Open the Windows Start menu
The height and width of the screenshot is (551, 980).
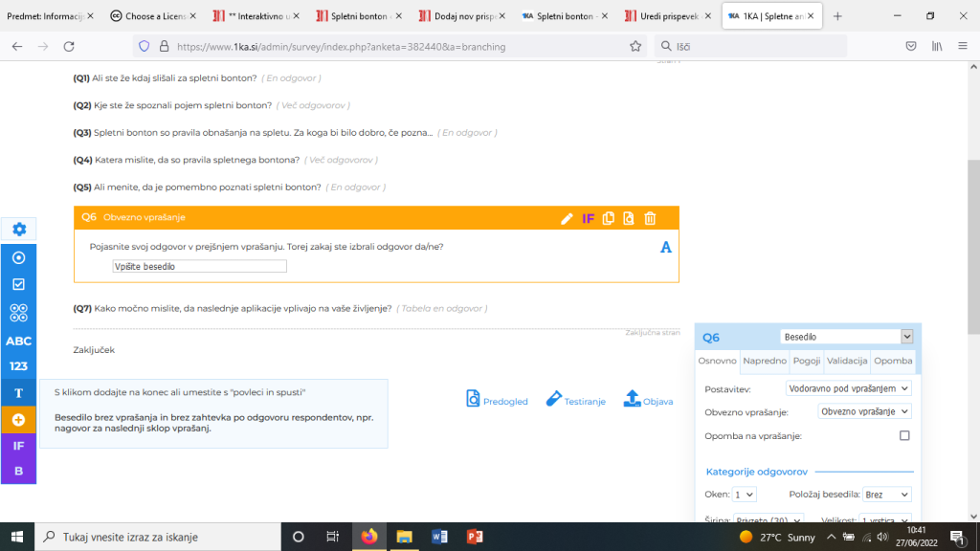(x=17, y=537)
